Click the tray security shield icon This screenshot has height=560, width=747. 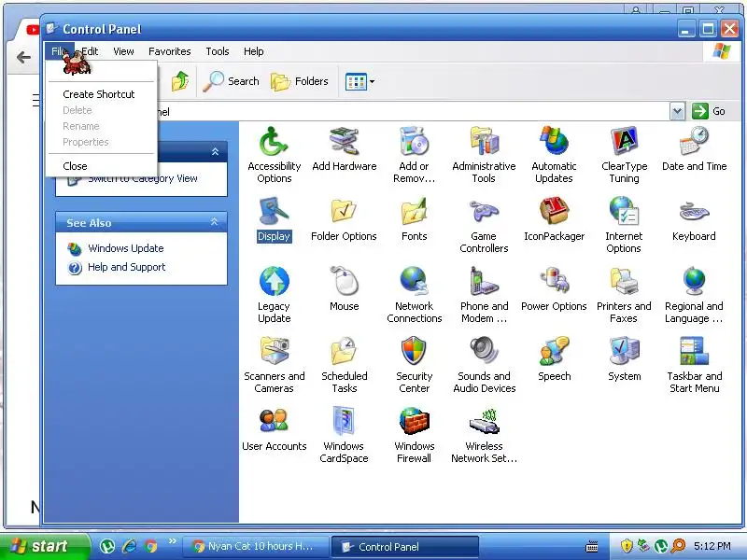627,546
